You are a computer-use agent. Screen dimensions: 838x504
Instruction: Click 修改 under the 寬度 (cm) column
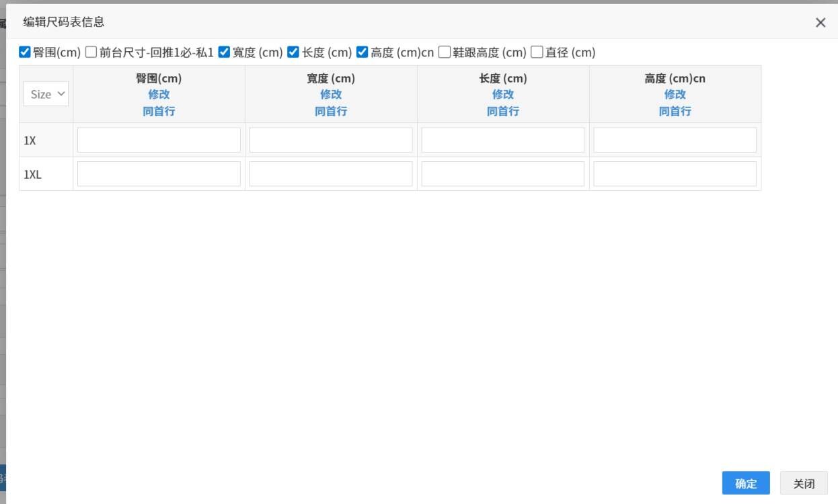(331, 94)
